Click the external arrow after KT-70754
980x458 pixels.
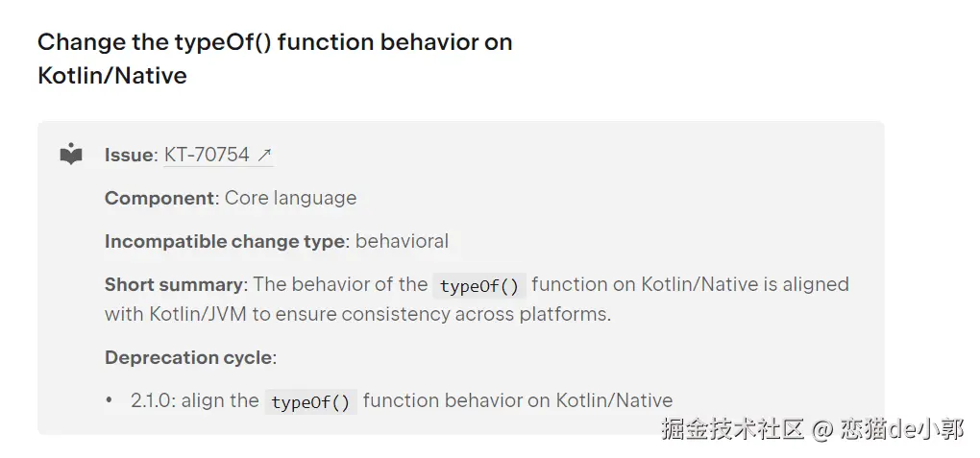pyautogui.click(x=264, y=155)
